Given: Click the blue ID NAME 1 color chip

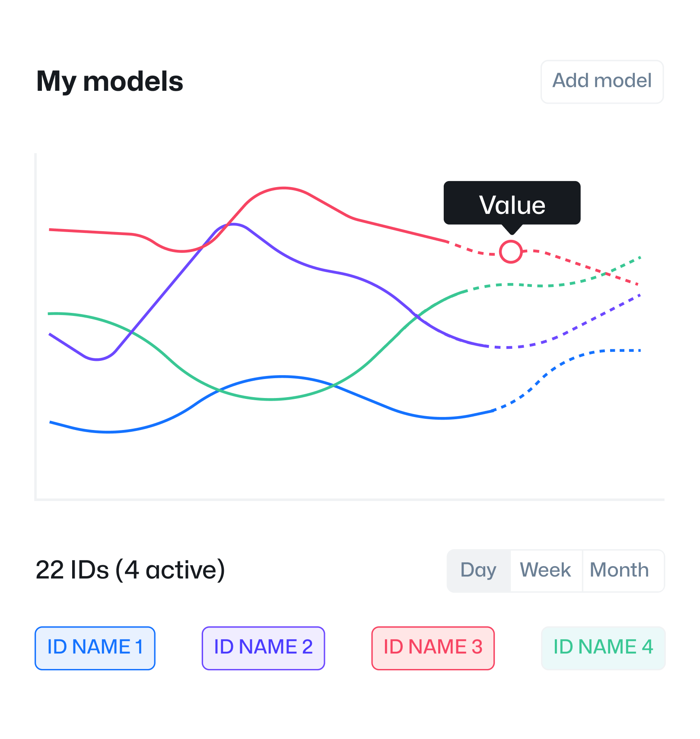Looking at the screenshot, I should (x=95, y=647).
